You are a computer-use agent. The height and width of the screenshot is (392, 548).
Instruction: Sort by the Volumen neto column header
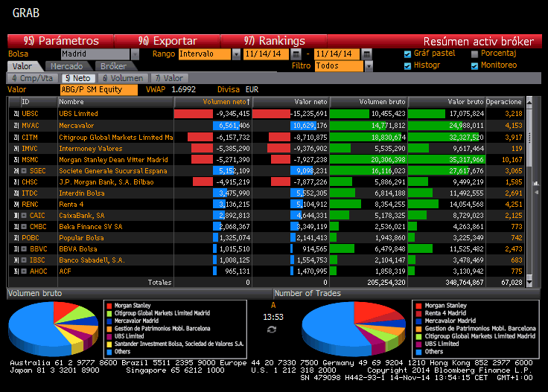(213, 102)
